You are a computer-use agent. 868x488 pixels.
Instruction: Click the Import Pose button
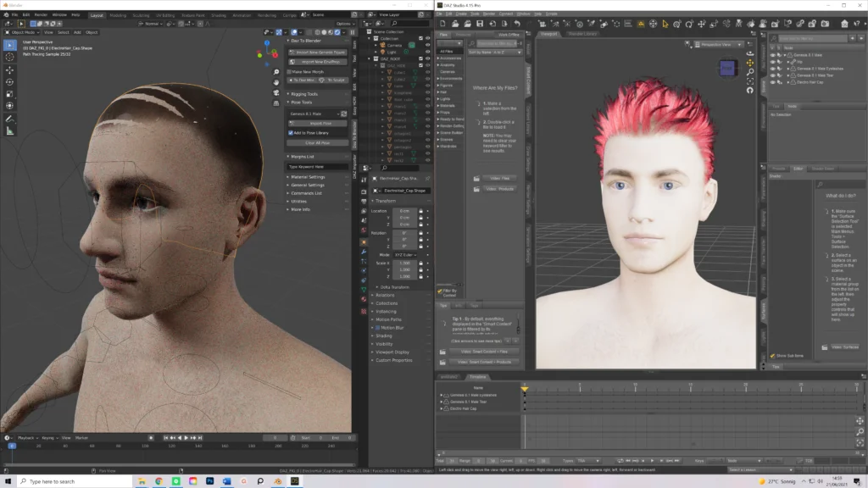point(317,124)
